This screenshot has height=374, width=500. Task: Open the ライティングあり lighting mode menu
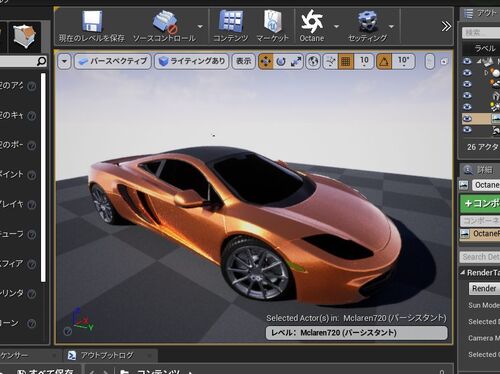[192, 61]
